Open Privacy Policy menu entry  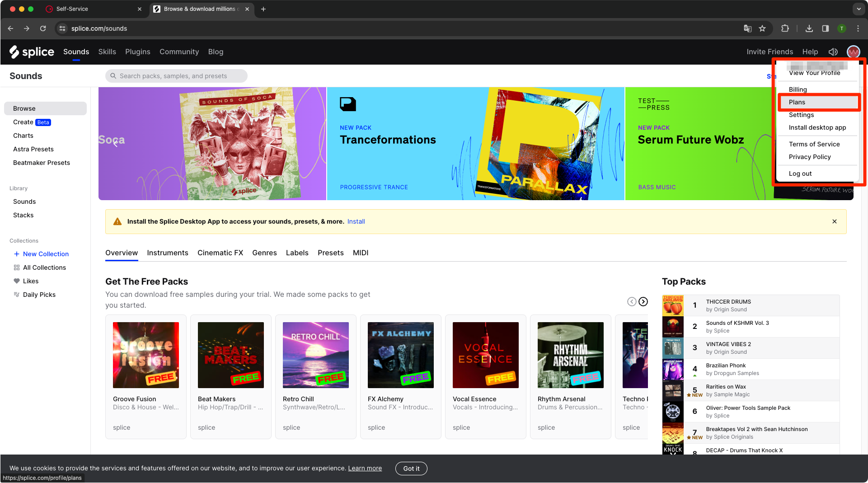point(810,157)
